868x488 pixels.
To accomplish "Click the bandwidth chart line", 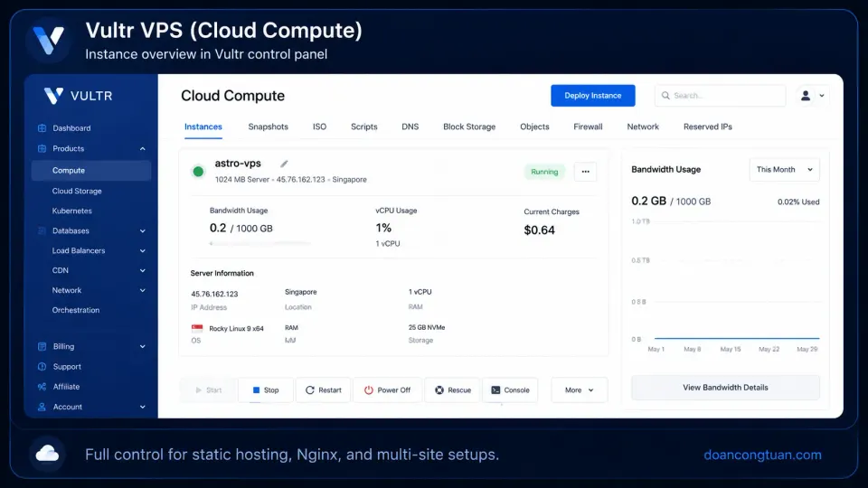I will point(737,338).
